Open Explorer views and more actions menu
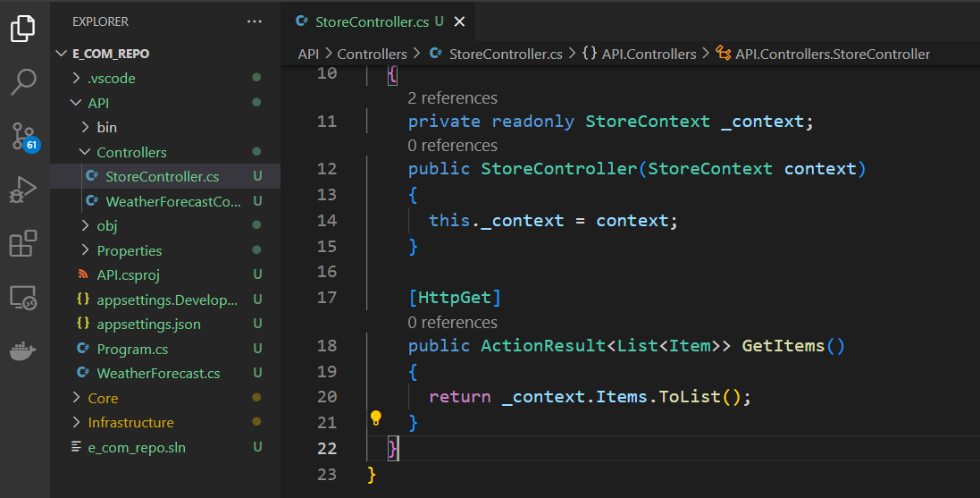 [255, 21]
